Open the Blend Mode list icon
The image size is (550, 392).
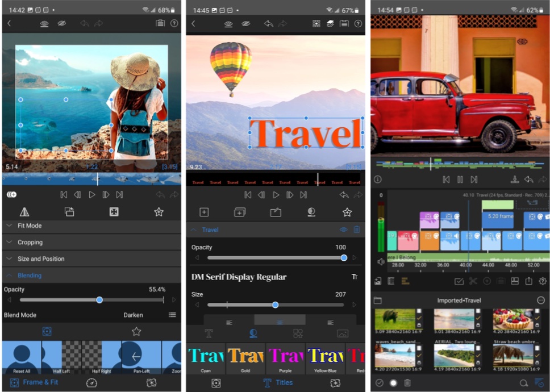coord(172,315)
